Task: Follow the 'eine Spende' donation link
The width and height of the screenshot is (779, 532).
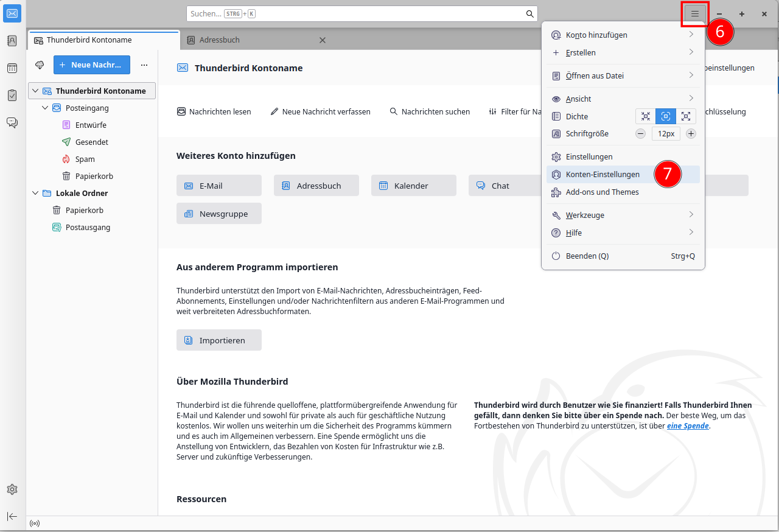Action: pyautogui.click(x=688, y=426)
